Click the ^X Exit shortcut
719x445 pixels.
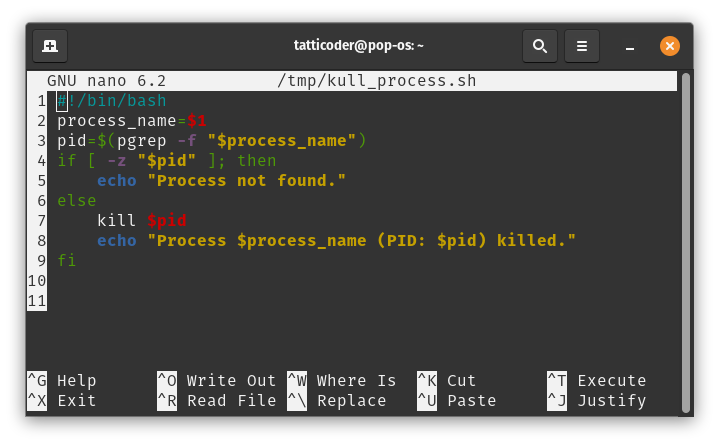click(x=62, y=401)
